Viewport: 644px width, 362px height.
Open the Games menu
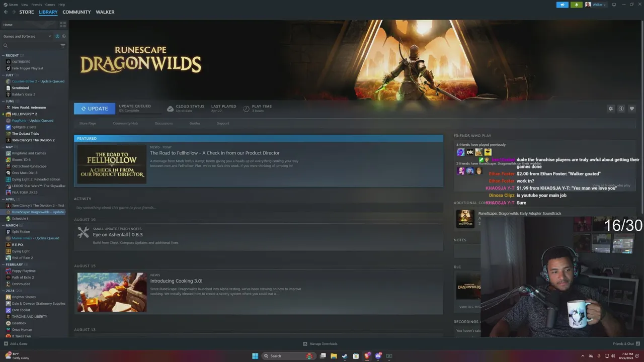tap(50, 5)
